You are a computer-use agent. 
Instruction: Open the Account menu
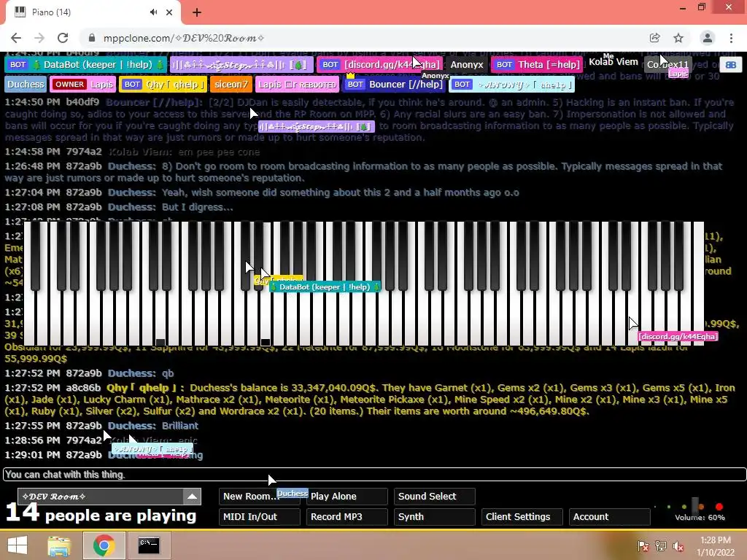pos(610,517)
